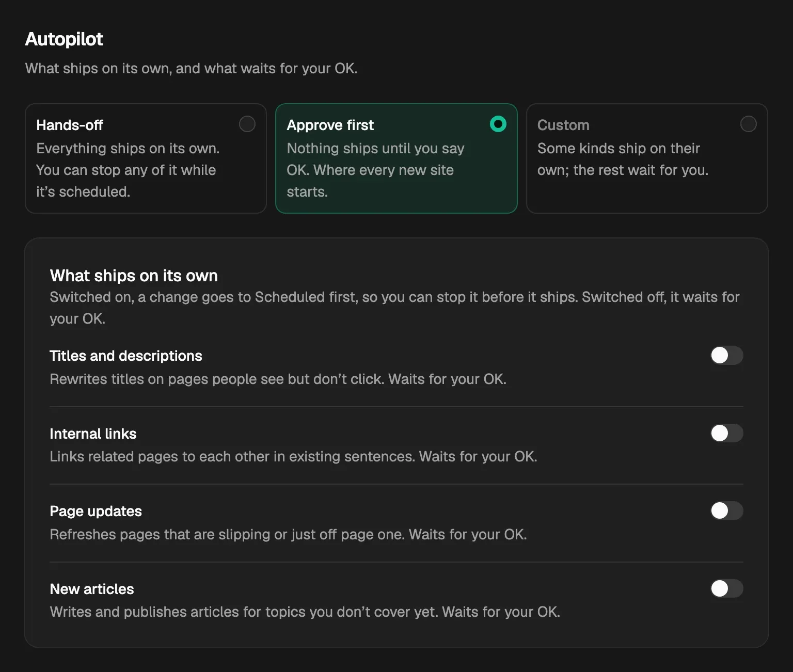793x672 pixels.
Task: Click the "Page updates" row label
Action: tap(96, 511)
